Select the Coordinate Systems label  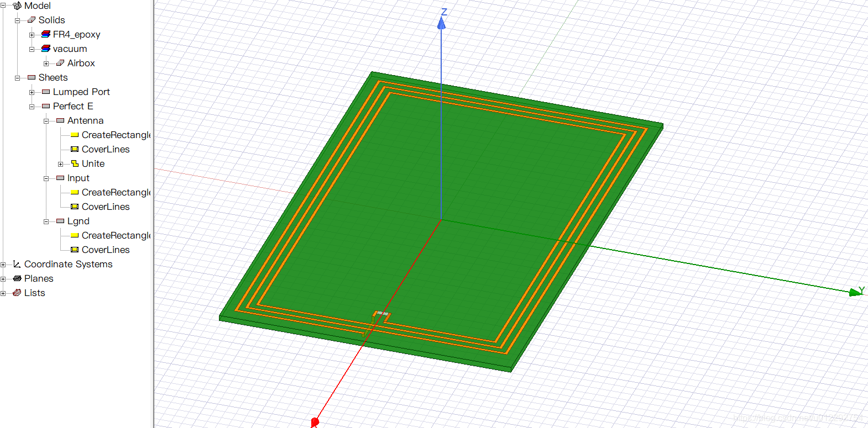pyautogui.click(x=69, y=264)
